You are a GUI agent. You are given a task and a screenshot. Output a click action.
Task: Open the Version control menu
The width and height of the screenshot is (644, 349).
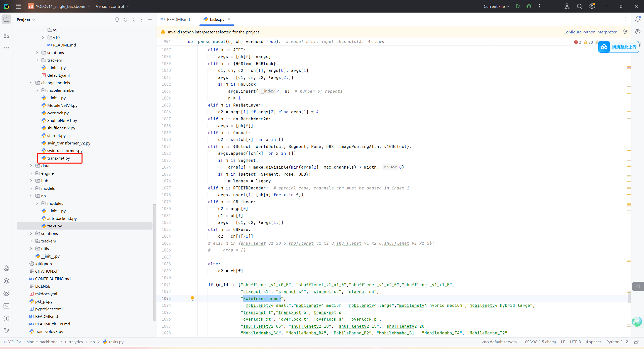click(x=112, y=6)
